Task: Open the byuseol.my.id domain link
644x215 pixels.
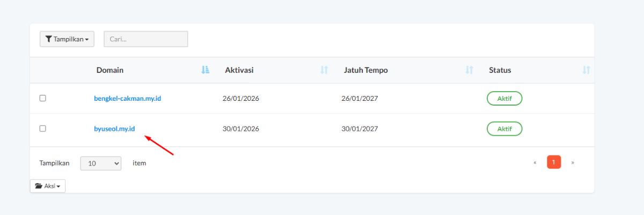Action: point(114,129)
